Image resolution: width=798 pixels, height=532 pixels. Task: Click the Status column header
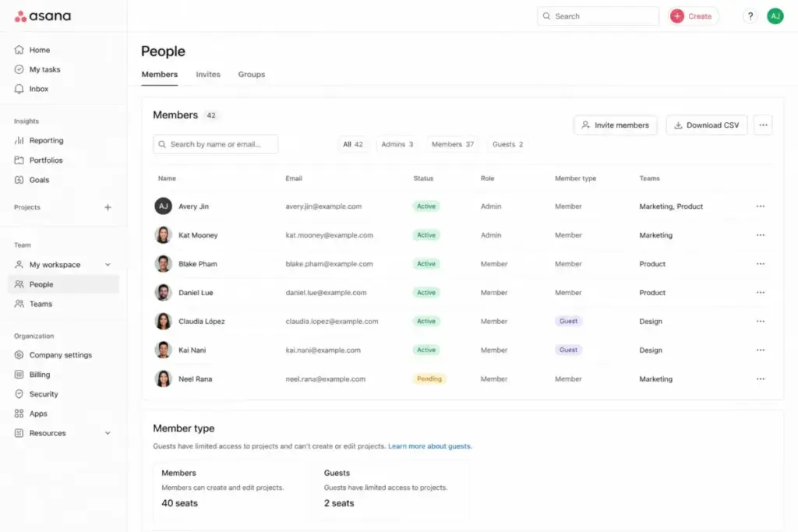coord(423,178)
